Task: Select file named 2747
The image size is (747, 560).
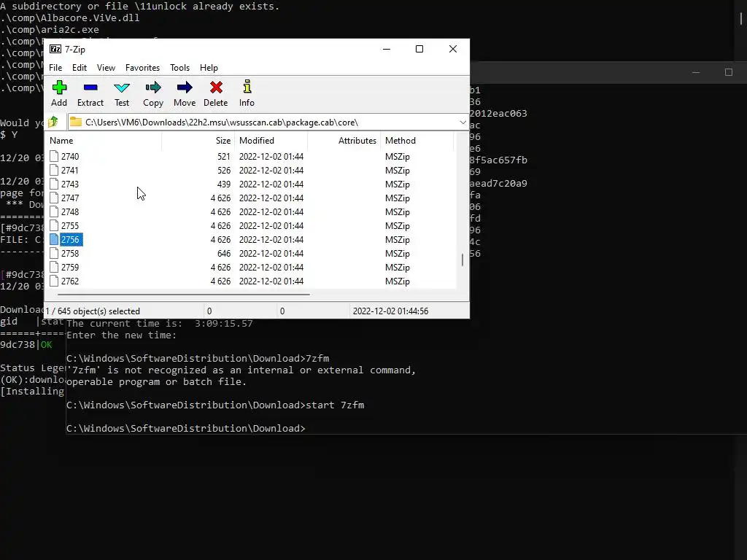Action: point(70,198)
